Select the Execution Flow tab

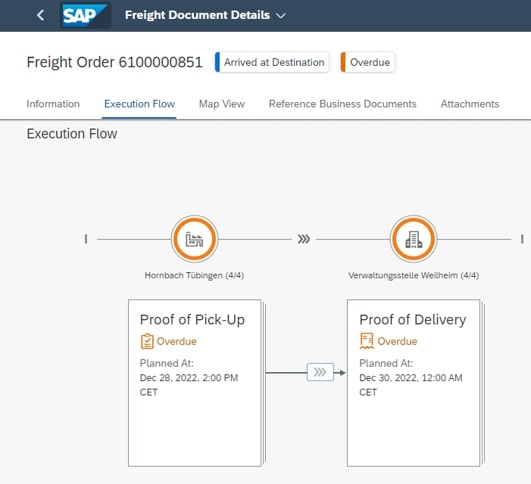(x=139, y=104)
